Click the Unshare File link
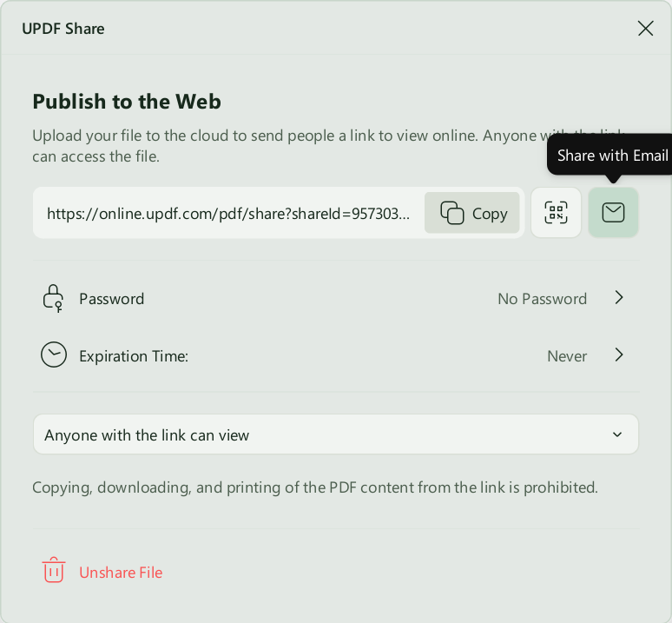Image resolution: width=672 pixels, height=623 pixels. [121, 573]
